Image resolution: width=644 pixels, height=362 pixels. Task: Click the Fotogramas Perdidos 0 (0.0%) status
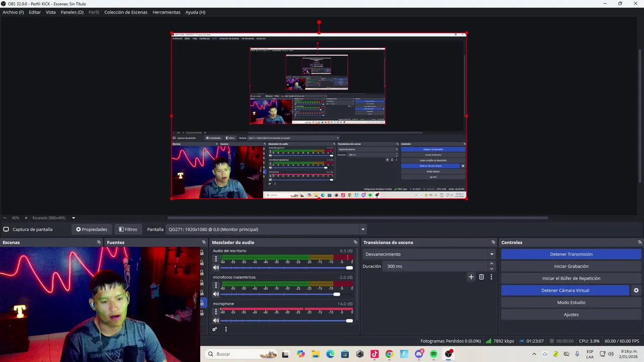[450, 341]
